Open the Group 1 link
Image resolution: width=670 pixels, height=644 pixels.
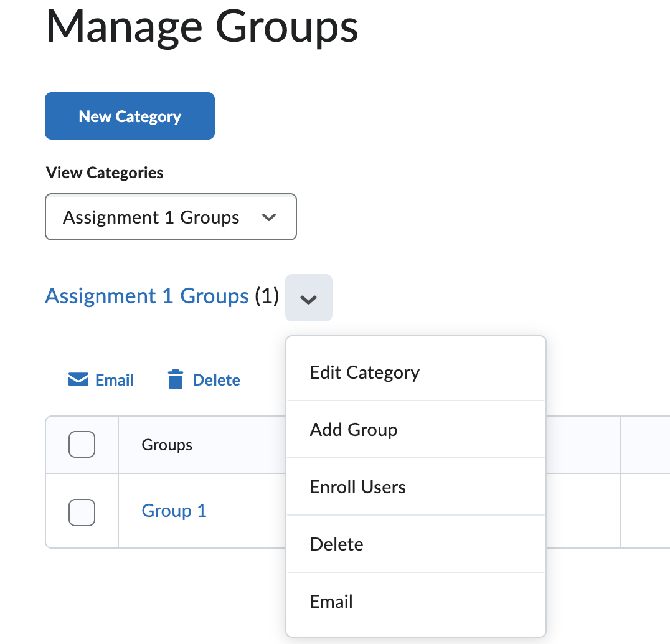coord(174,511)
